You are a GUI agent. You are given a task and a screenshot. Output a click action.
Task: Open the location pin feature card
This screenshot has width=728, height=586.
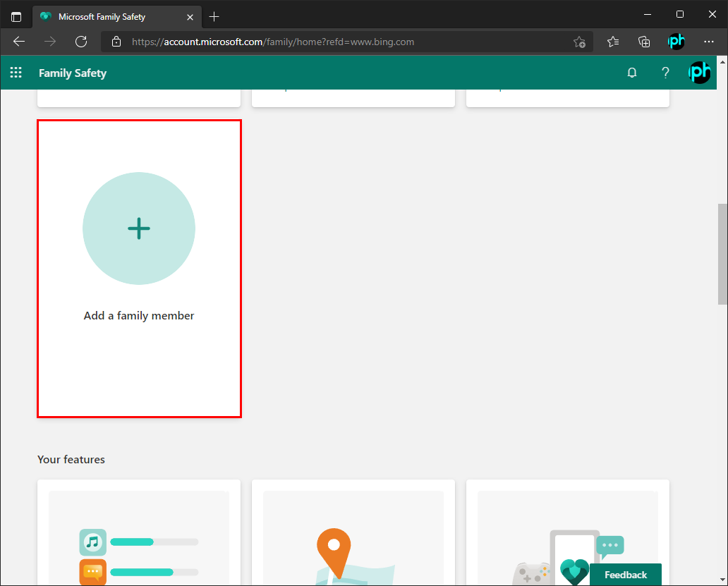tap(353, 532)
